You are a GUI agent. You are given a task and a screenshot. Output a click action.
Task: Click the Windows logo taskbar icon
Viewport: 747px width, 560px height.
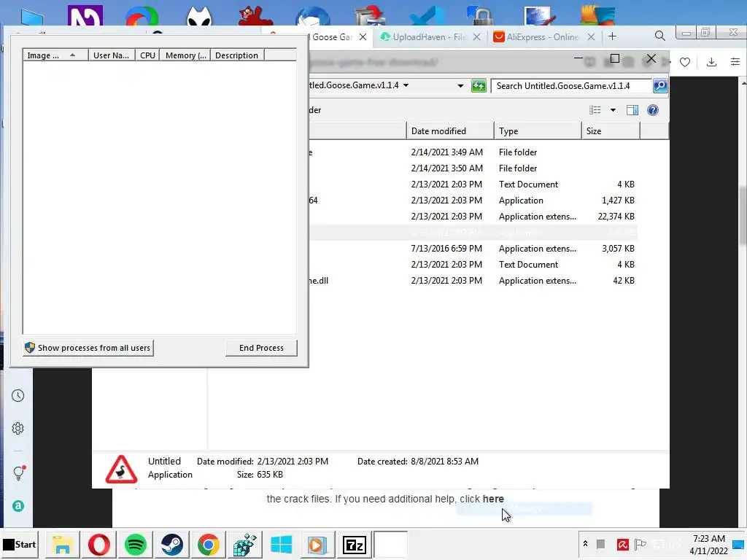(x=281, y=545)
